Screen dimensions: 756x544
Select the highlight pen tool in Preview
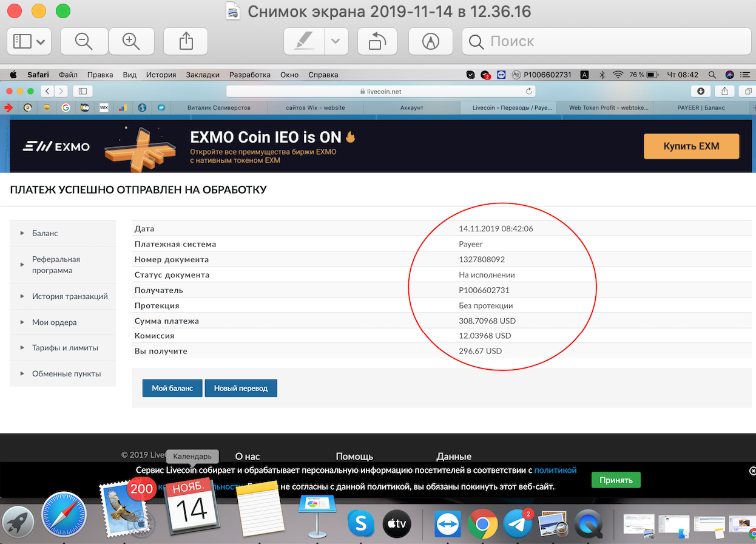[x=304, y=41]
